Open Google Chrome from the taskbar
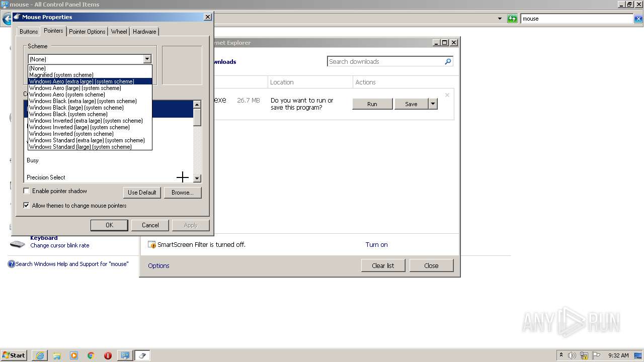 point(91,355)
